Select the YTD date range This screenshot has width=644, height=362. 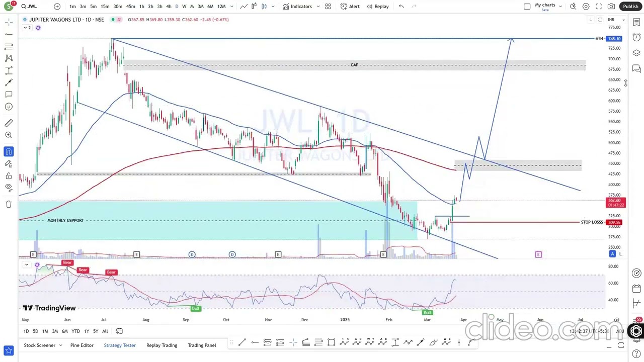click(75, 331)
